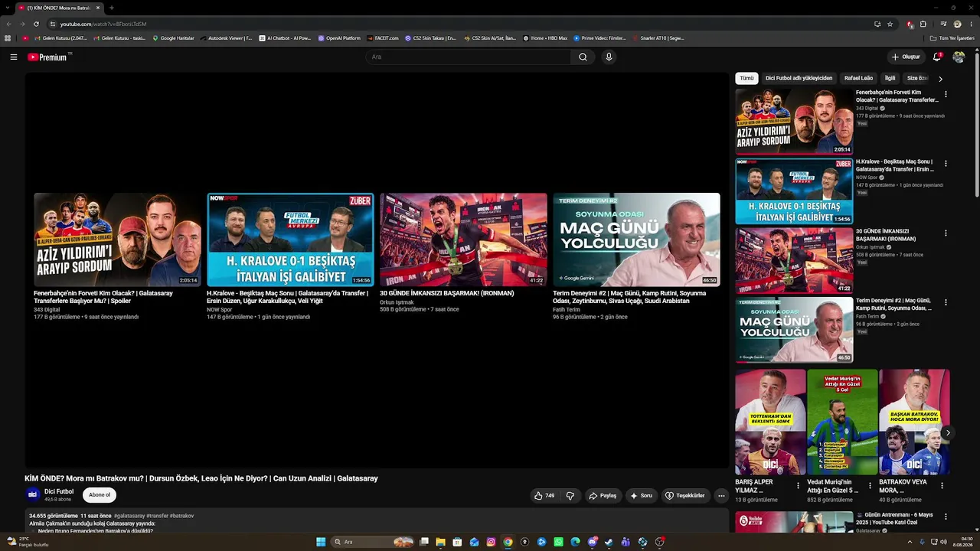The image size is (980, 551).
Task: Open the OpenAI Platform bookmark
Action: click(339, 38)
